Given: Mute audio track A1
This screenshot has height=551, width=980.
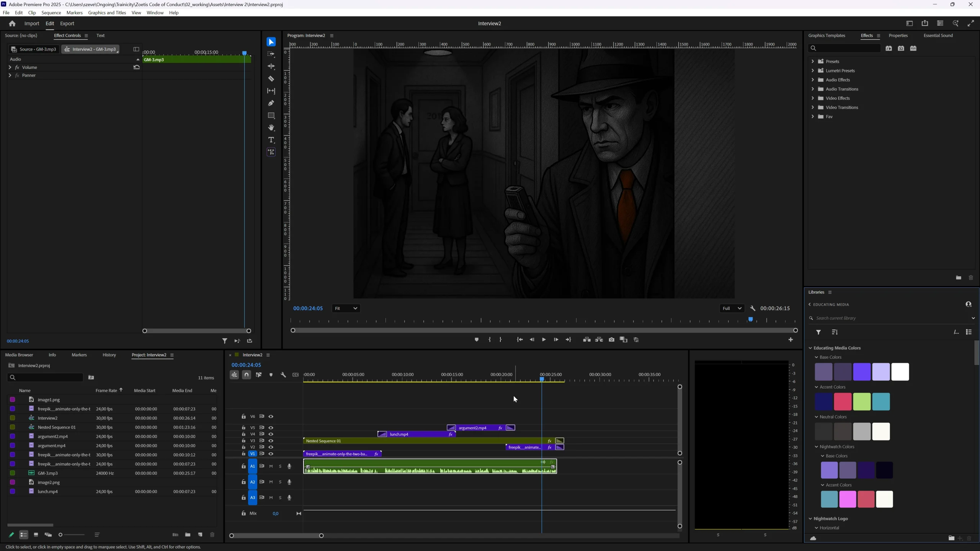Looking at the screenshot, I should 271,466.
